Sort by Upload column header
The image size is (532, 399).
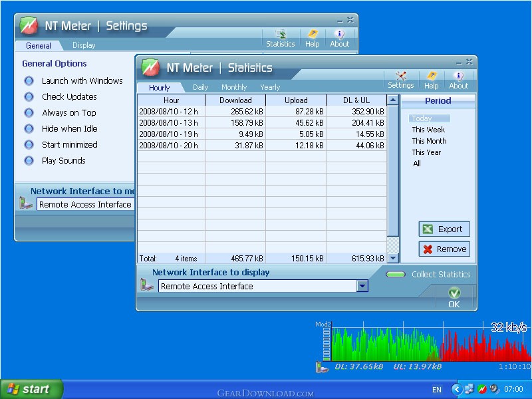[296, 100]
